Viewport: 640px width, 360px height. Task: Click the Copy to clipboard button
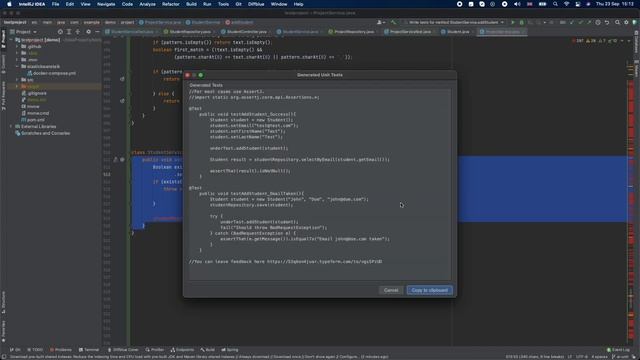(x=429, y=290)
